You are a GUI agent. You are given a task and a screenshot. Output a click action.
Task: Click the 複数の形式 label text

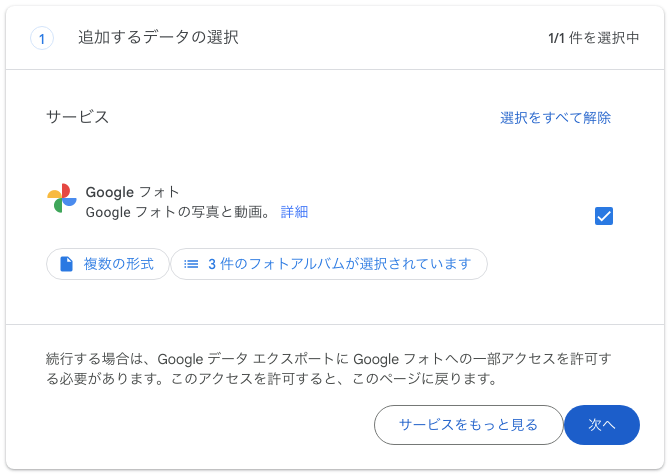click(119, 264)
